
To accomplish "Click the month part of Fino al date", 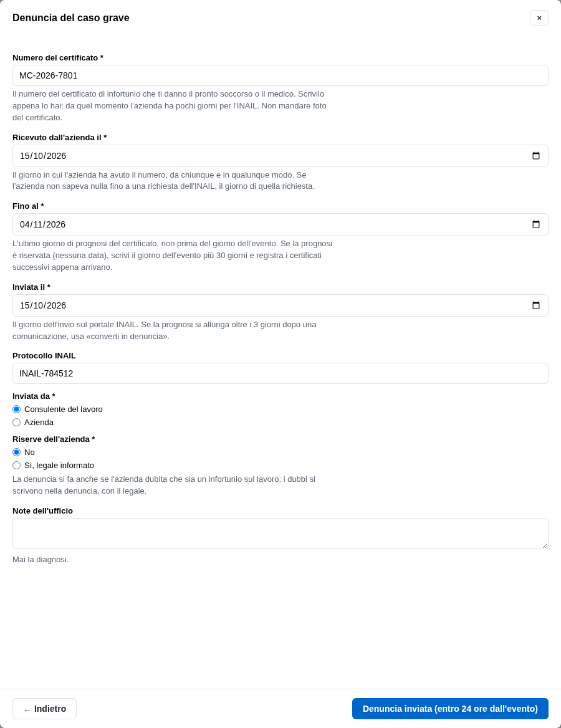I will (39, 225).
